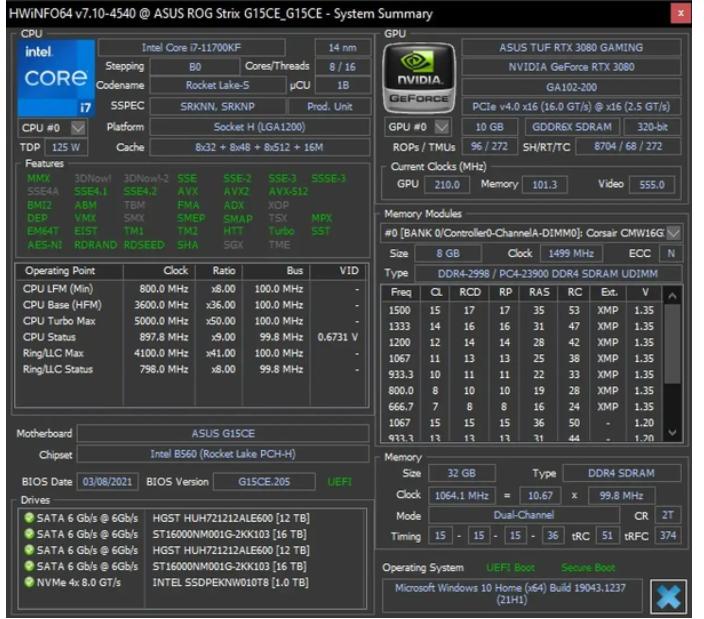Click the module clock 1499 MHz field
Image resolution: width=704 pixels, height=619 pixels.
click(571, 254)
